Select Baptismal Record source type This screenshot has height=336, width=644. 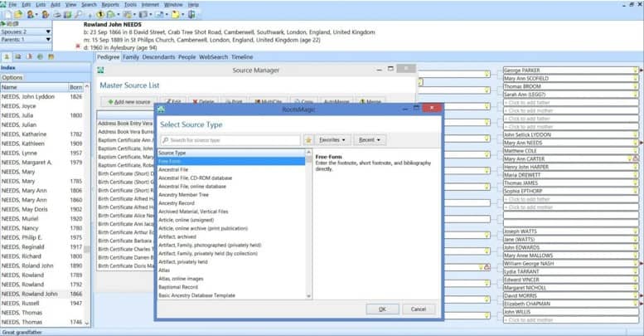click(231, 287)
